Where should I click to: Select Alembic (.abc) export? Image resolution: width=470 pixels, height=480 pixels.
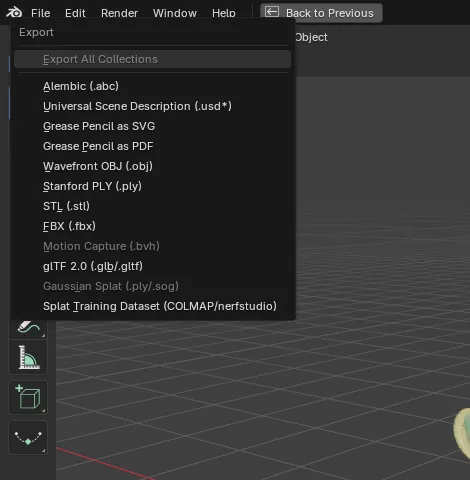pos(152,86)
